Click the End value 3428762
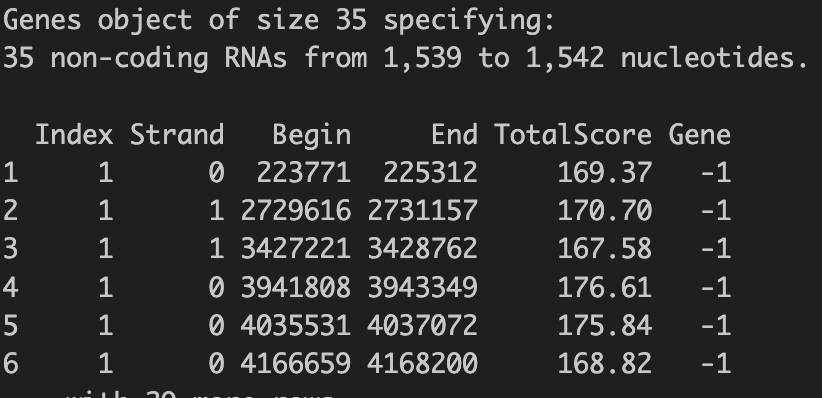This screenshot has height=398, width=822. 423,249
